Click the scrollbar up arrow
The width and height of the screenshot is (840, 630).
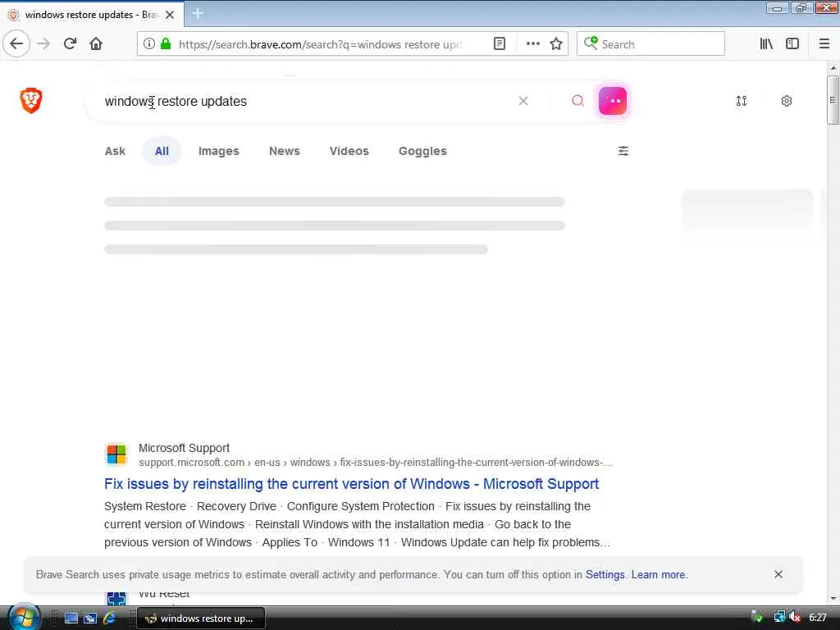[x=833, y=68]
